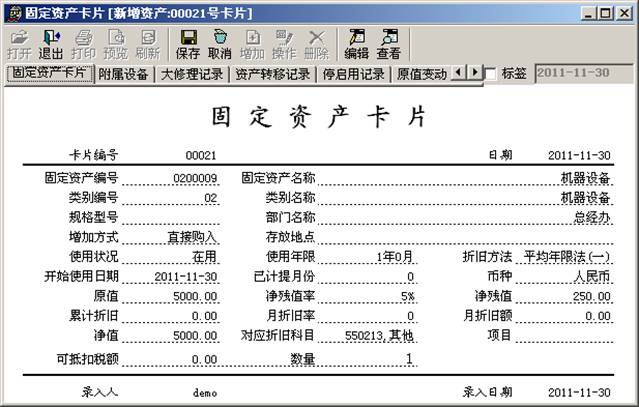This screenshot has height=407, width=639.
Task: Close the 固定资产卡片 window
Action: click(x=624, y=13)
